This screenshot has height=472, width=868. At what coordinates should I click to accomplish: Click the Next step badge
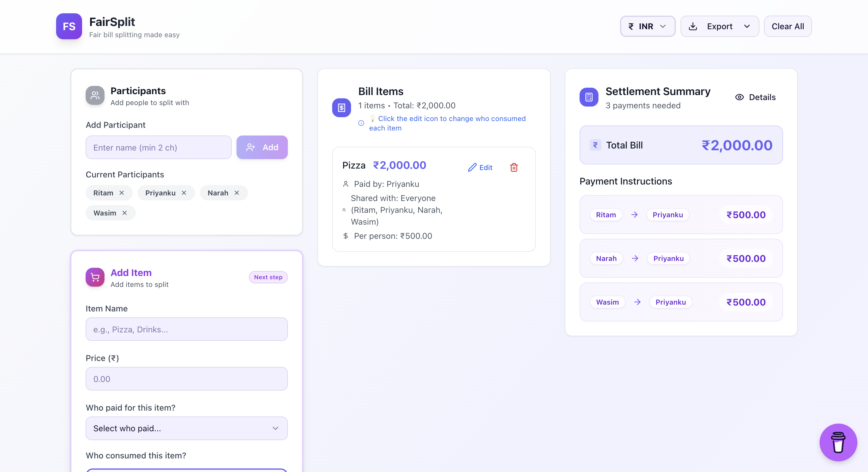click(268, 277)
